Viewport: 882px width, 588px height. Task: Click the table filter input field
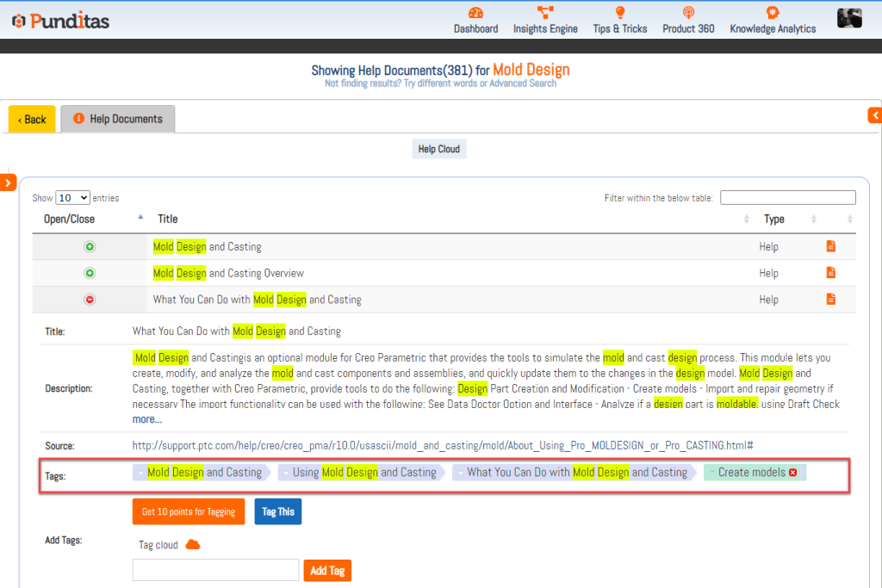pos(787,198)
